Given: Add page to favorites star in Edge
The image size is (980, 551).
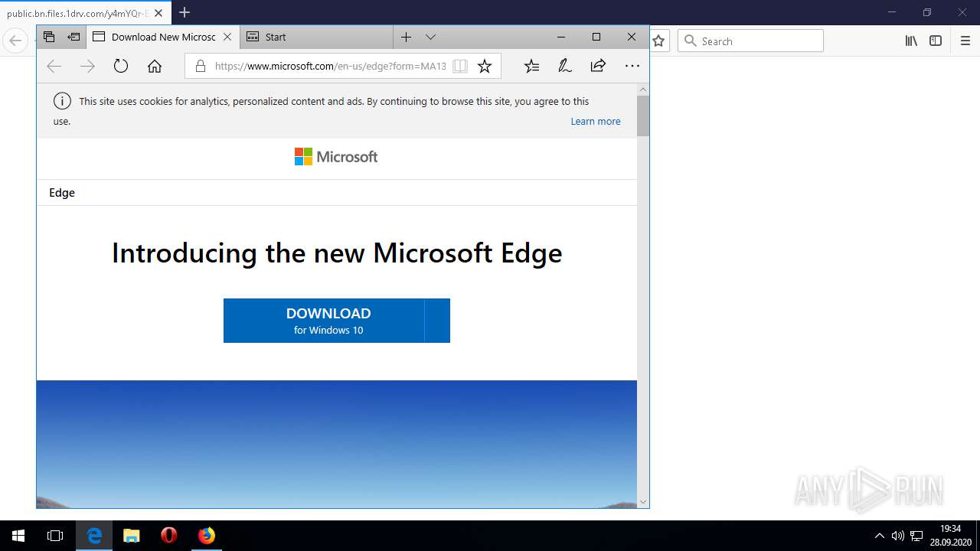Looking at the screenshot, I should pyautogui.click(x=485, y=67).
